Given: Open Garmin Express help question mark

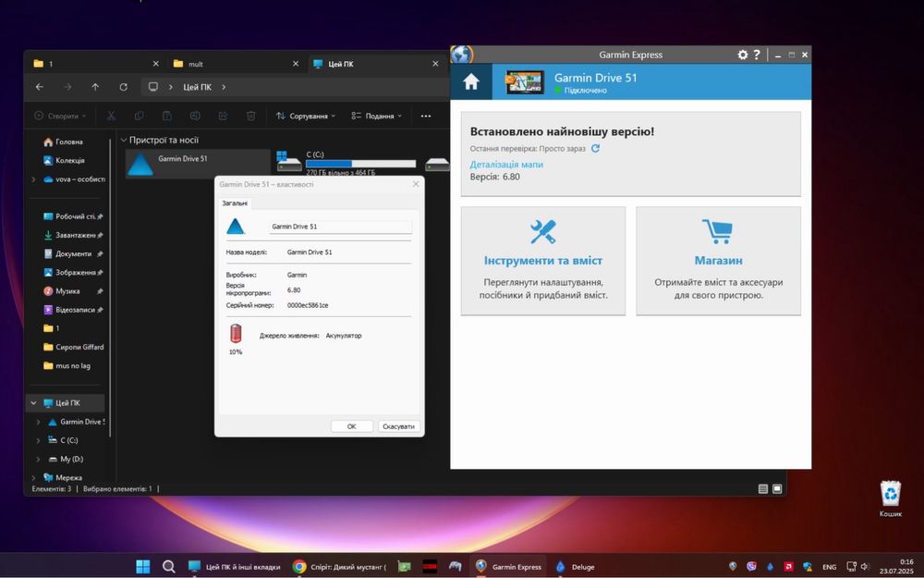Looking at the screenshot, I should click(757, 55).
